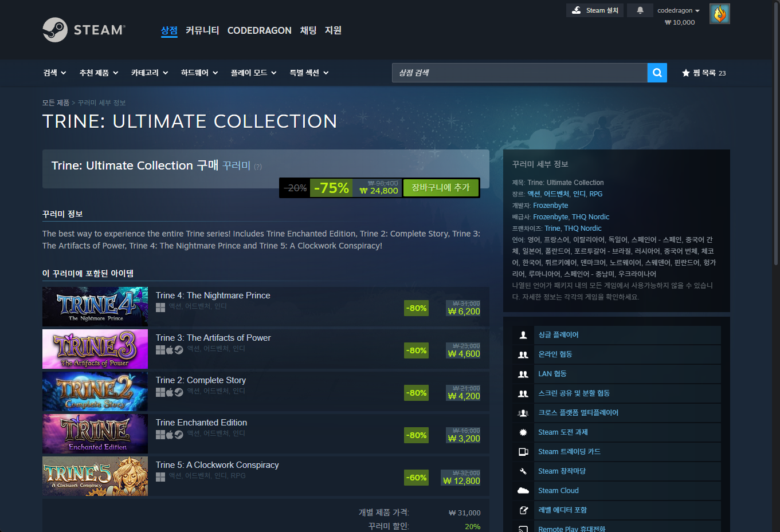Click the Steam Cloud cloud icon
The width and height of the screenshot is (780, 532).
(523, 491)
